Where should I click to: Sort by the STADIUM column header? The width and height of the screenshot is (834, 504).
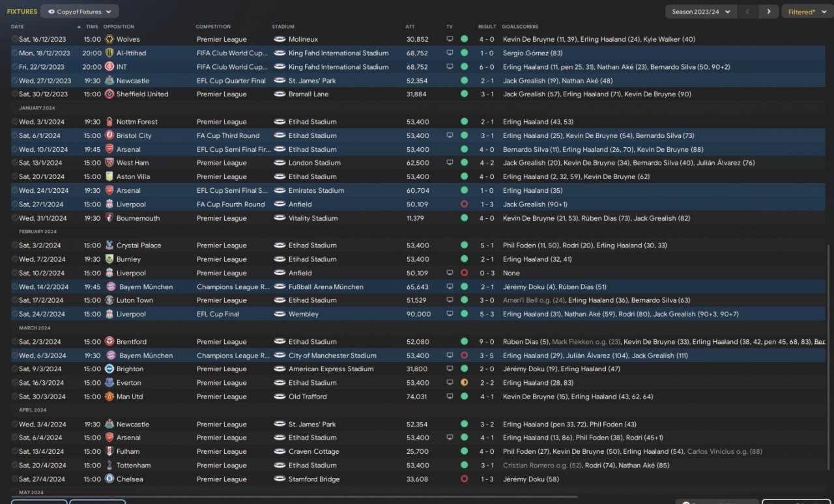(283, 27)
